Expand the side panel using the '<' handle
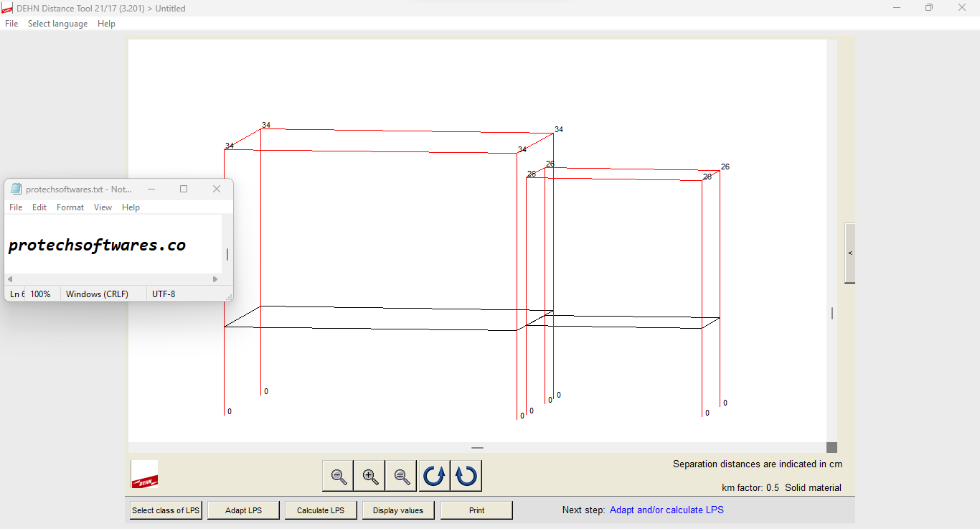This screenshot has width=980, height=529. (x=850, y=253)
